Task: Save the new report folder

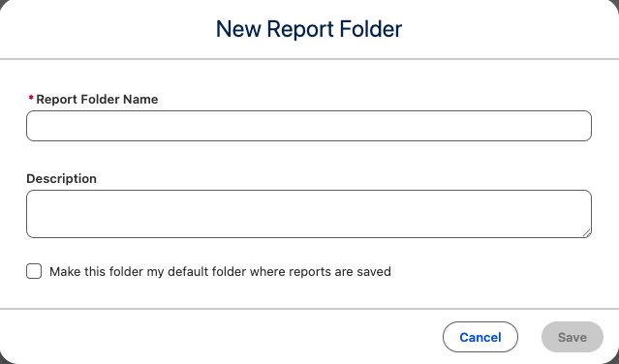Action: point(573,337)
